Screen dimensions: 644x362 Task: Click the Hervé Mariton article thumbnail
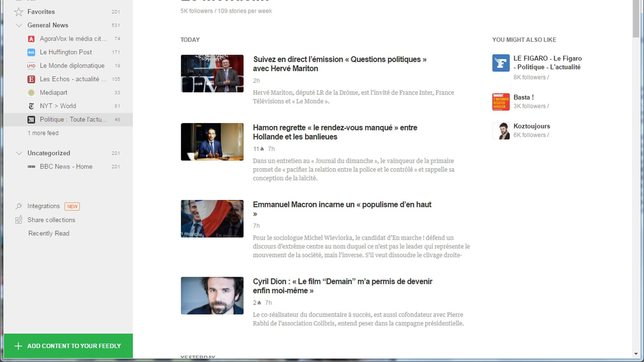(x=212, y=74)
